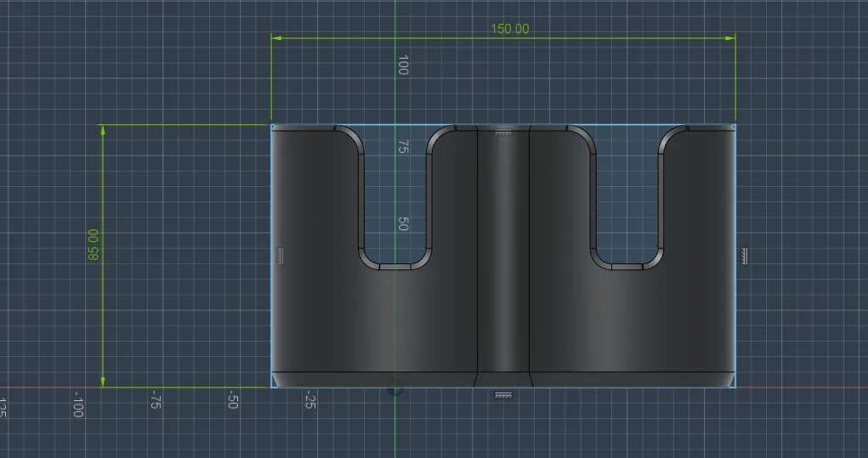Click the 100 grid label on the vertical axis
The width and height of the screenshot is (868, 458).
tap(403, 65)
